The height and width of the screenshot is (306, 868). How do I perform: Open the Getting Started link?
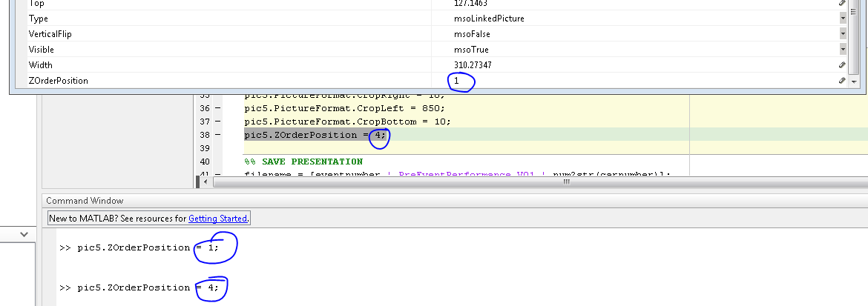pos(218,219)
